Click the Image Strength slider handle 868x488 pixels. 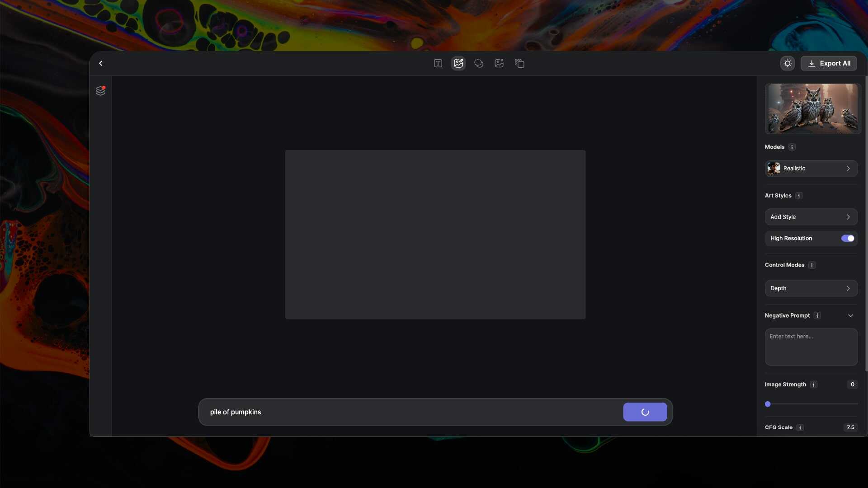pyautogui.click(x=768, y=404)
